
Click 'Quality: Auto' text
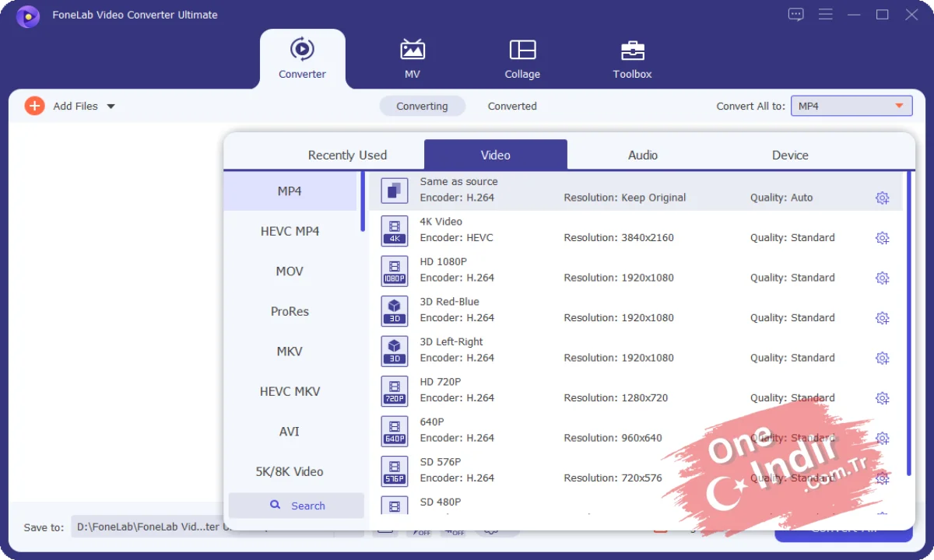[781, 198]
